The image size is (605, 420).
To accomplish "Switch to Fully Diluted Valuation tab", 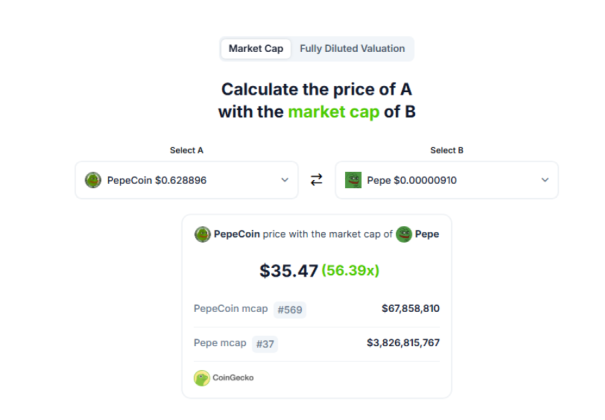I will tap(352, 48).
